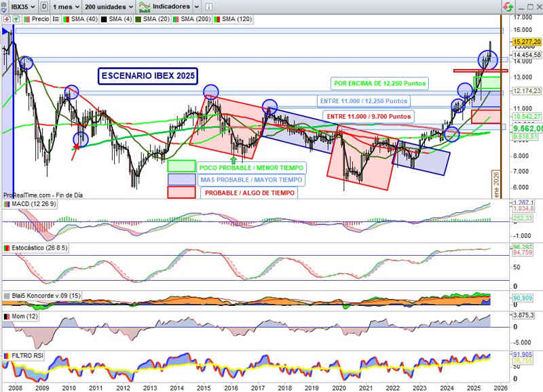Click the 10.542,27 price tag
Image resolution: width=543 pixels, height=392 pixels.
click(x=527, y=117)
